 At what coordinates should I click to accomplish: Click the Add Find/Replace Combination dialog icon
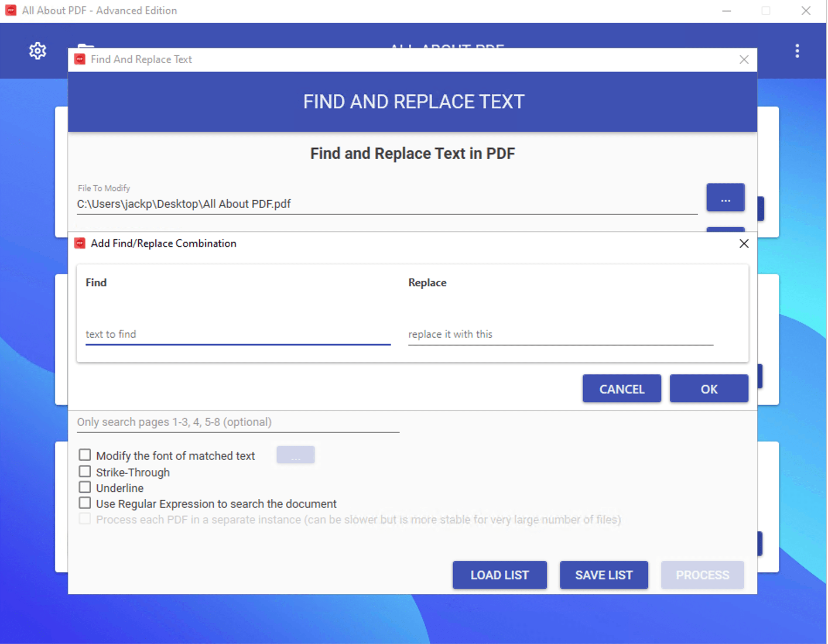point(80,243)
